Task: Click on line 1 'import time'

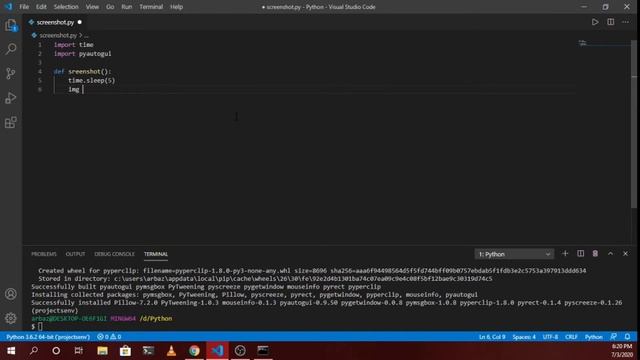Action: tap(74, 45)
